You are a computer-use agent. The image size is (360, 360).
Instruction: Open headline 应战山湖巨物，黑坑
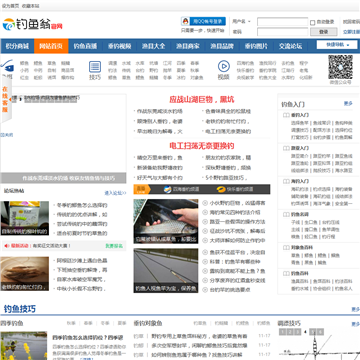coord(202,99)
